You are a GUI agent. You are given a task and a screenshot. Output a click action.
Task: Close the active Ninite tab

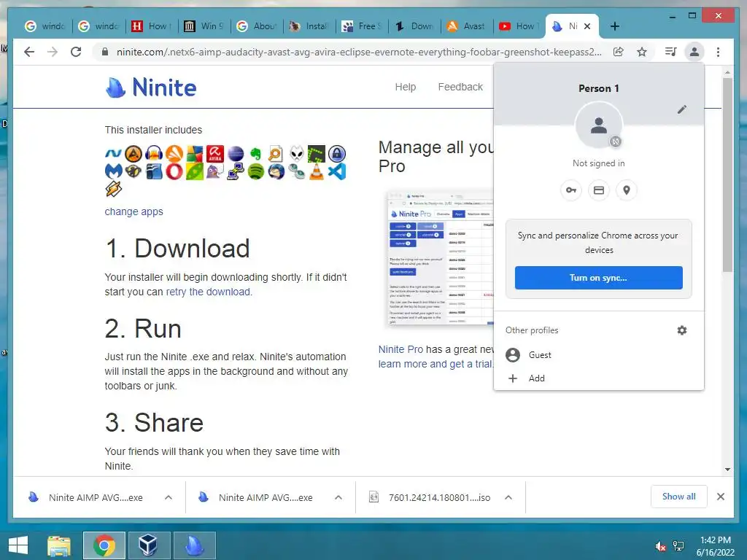587,26
